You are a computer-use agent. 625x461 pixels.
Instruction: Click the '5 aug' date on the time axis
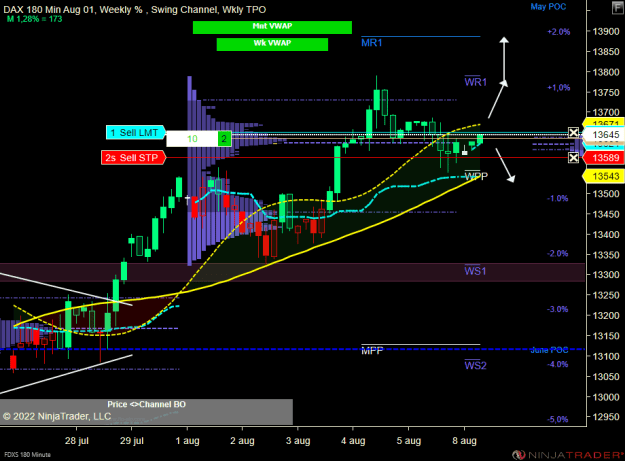409,441
